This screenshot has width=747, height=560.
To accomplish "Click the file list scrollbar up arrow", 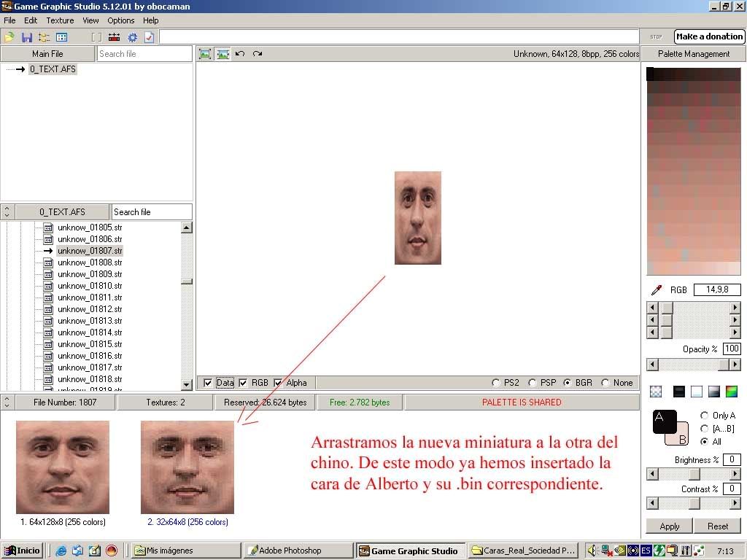I will coord(187,227).
